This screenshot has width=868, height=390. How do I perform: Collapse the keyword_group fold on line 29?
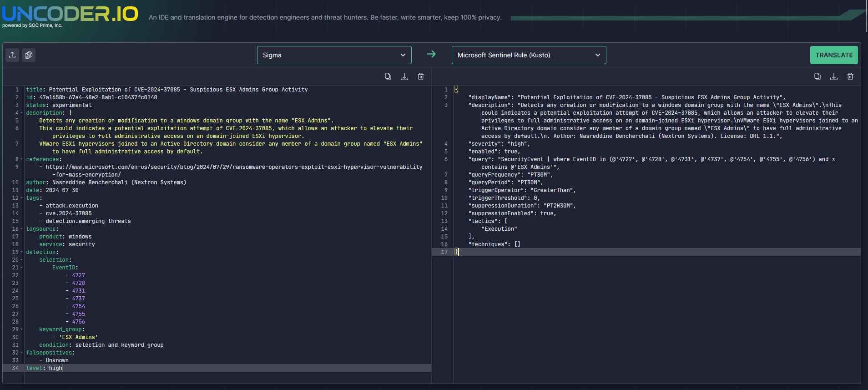point(22,329)
